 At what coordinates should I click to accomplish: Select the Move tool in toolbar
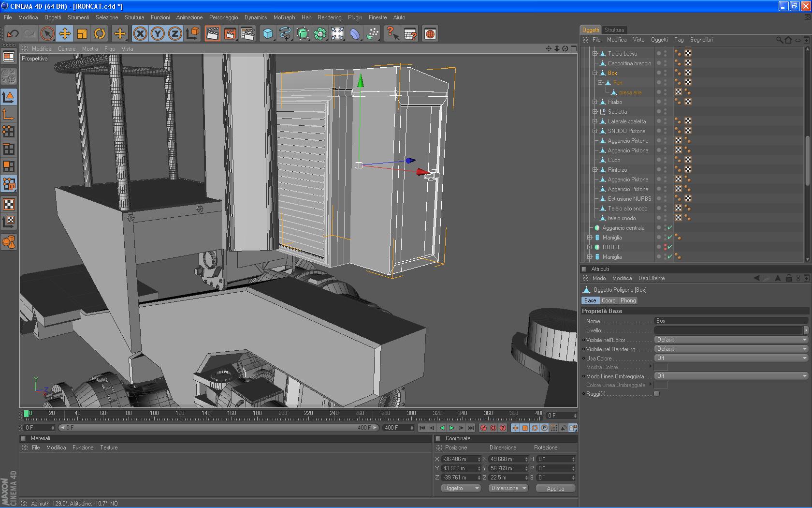pyautogui.click(x=65, y=33)
